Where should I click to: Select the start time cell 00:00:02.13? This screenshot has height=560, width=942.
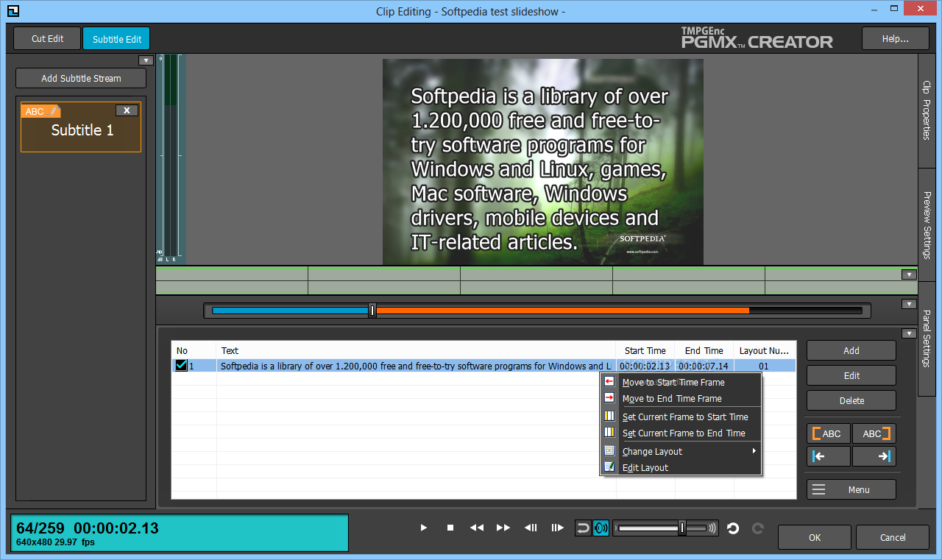(x=645, y=366)
